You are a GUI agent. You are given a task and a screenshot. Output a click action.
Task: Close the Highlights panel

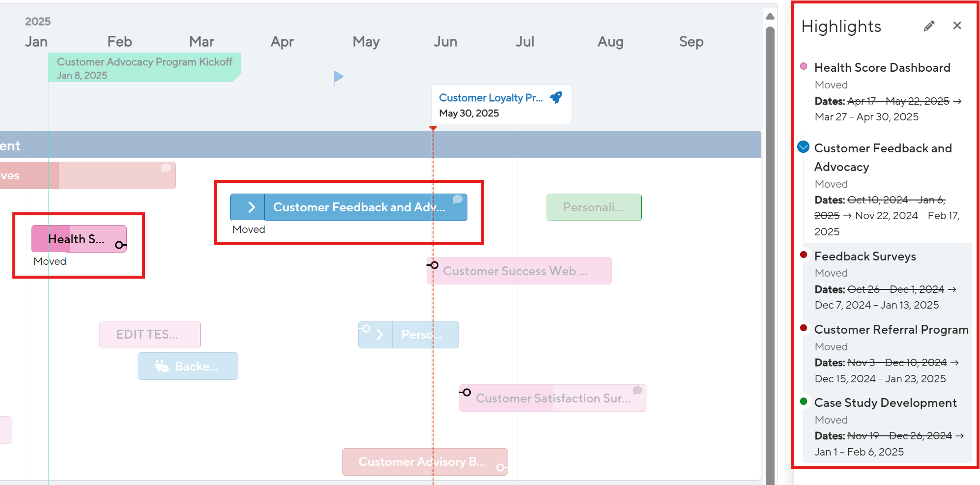[x=956, y=26]
